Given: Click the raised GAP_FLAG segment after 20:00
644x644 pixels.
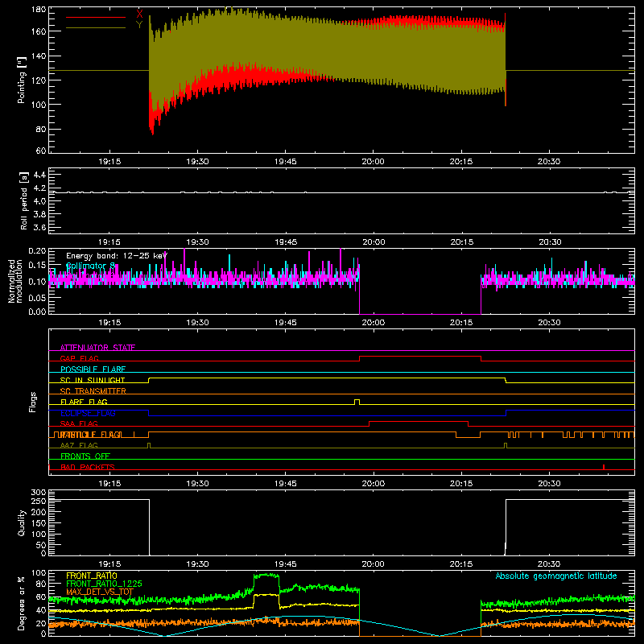Looking at the screenshot, I should (x=420, y=357).
